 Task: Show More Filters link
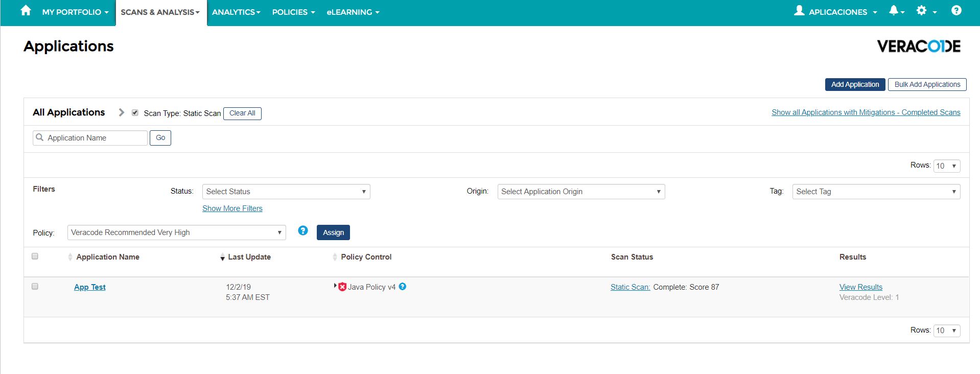tap(232, 208)
